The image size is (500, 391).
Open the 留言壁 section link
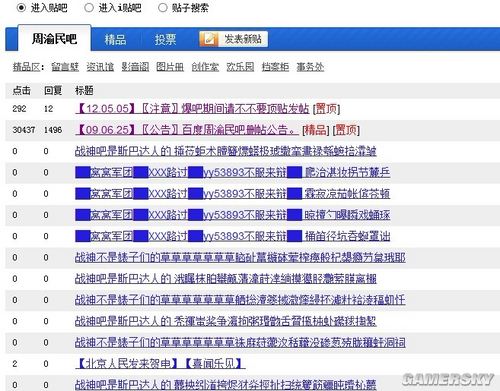click(x=65, y=67)
